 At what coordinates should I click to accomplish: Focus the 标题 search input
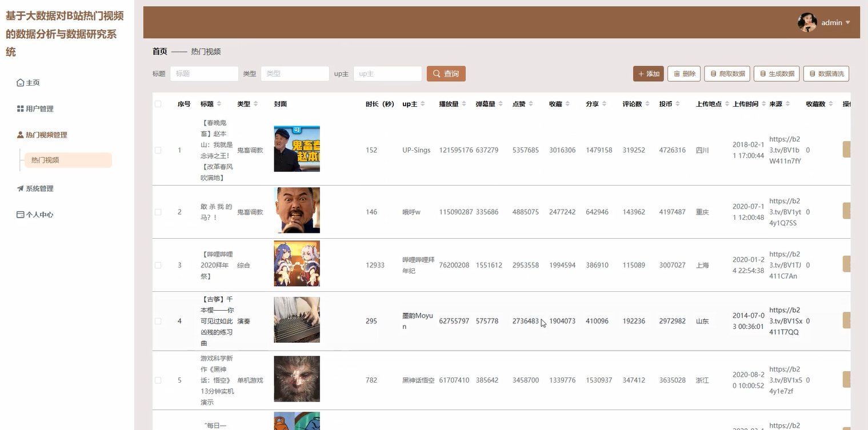tap(204, 74)
